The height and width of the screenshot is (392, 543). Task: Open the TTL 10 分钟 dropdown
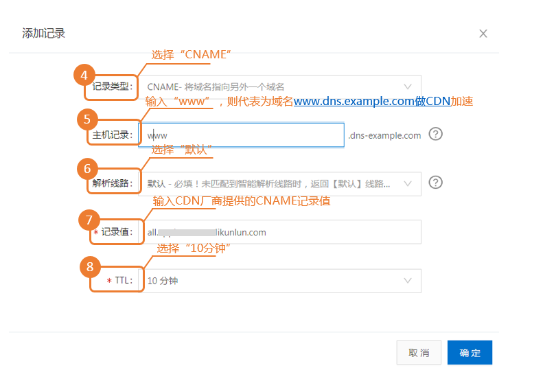pos(280,281)
